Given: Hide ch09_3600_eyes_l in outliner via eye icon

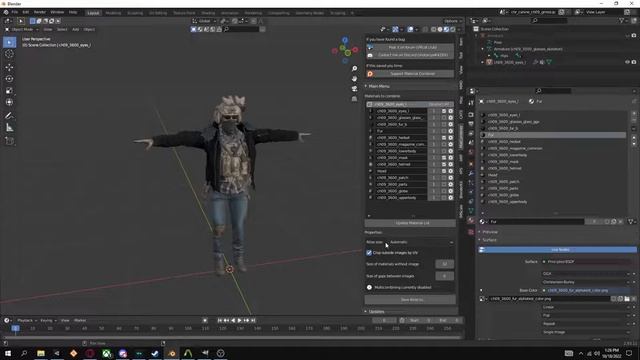Looking at the screenshot, I should point(627,62).
